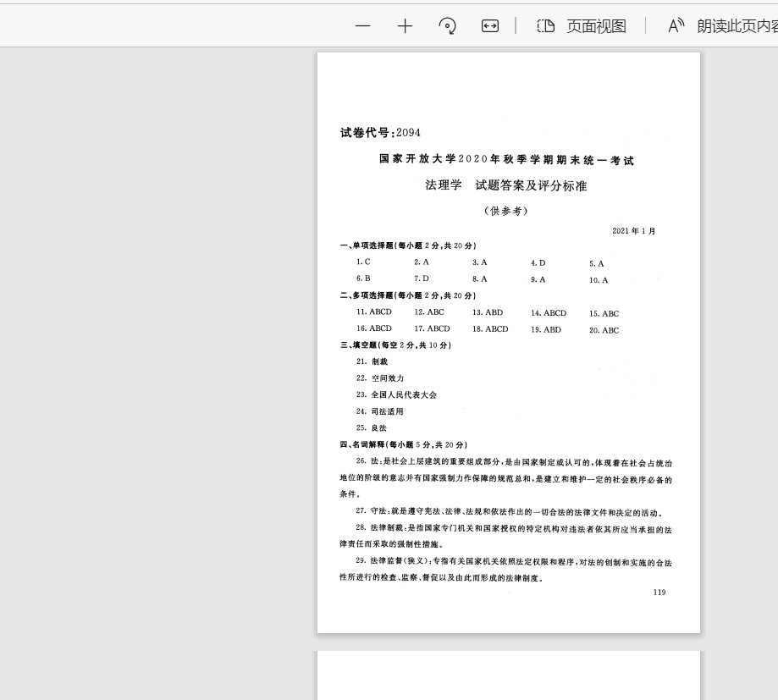Click the page view icon
Image resolution: width=778 pixels, height=700 pixels.
pos(546,25)
